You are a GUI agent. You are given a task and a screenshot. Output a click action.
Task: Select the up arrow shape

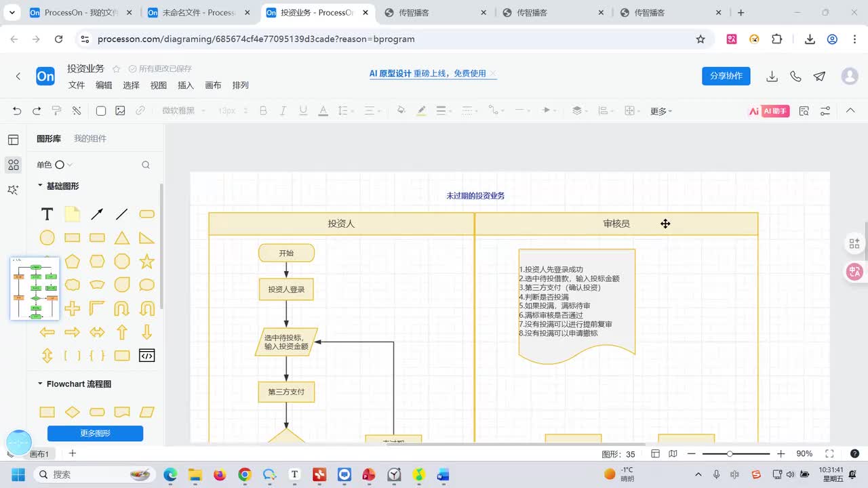pyautogui.click(x=122, y=332)
